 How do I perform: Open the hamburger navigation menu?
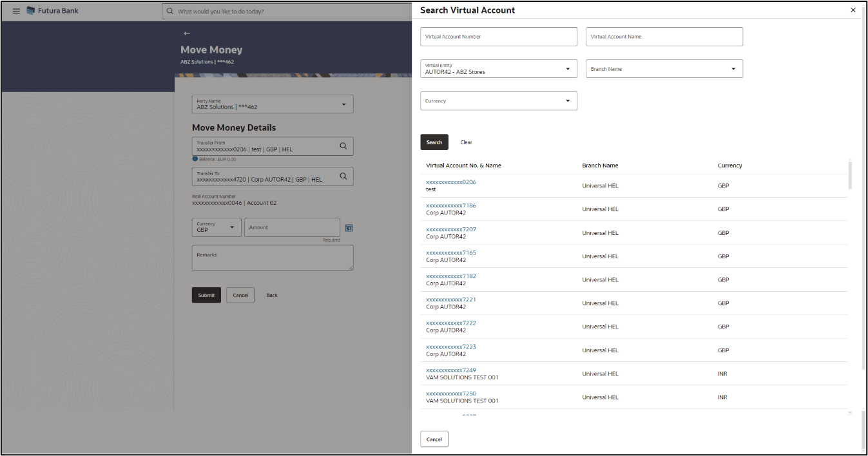pos(16,11)
